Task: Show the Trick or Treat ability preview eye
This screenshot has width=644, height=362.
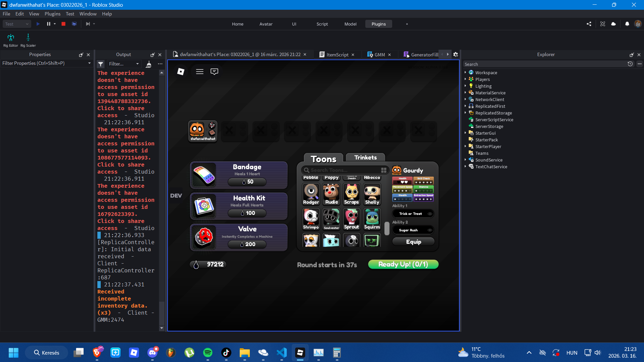Action: click(430, 214)
